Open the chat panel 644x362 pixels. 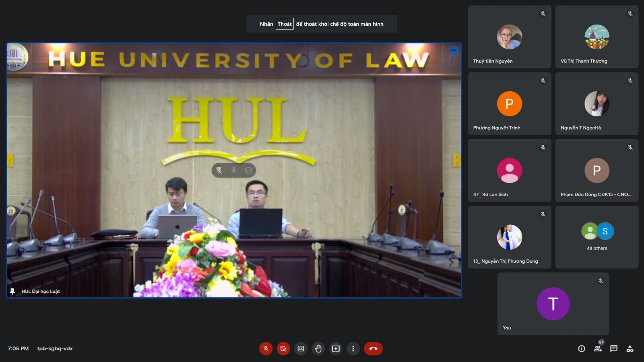[x=614, y=349]
